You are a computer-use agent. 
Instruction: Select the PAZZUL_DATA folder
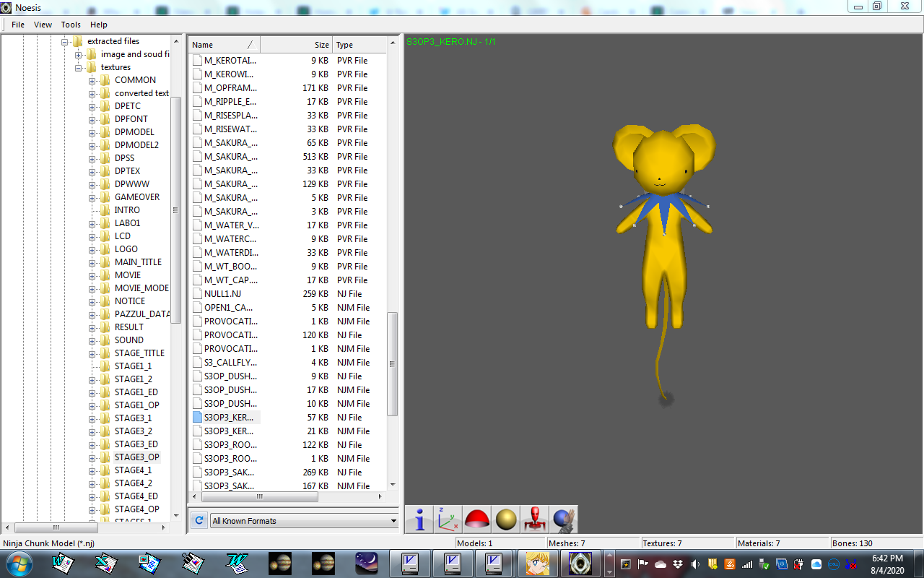(x=142, y=314)
